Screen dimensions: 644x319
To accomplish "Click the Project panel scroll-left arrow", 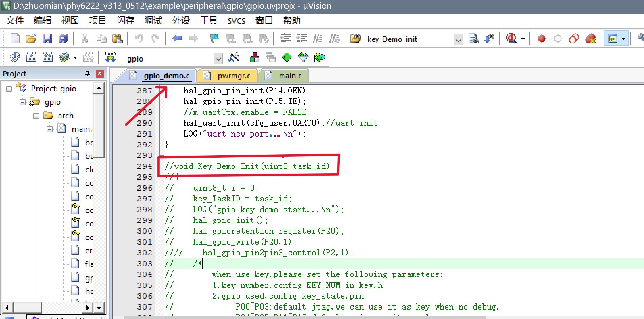I will tap(7, 308).
